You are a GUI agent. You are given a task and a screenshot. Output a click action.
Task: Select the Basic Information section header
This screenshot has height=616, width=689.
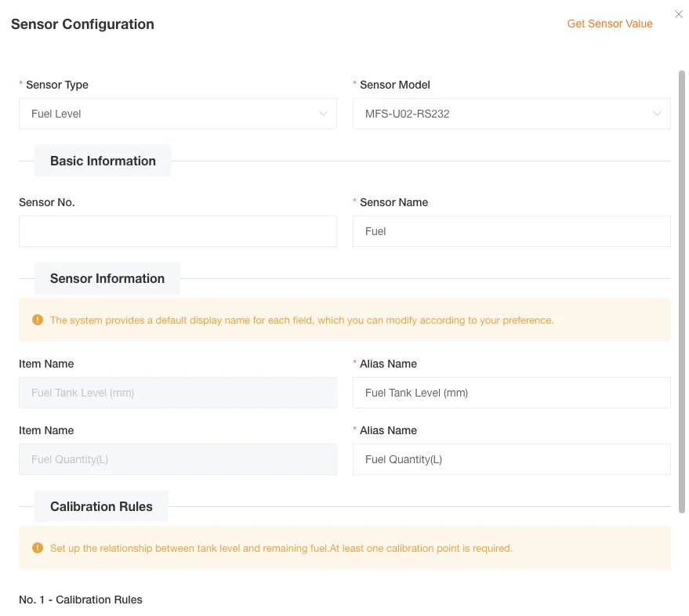tap(103, 161)
